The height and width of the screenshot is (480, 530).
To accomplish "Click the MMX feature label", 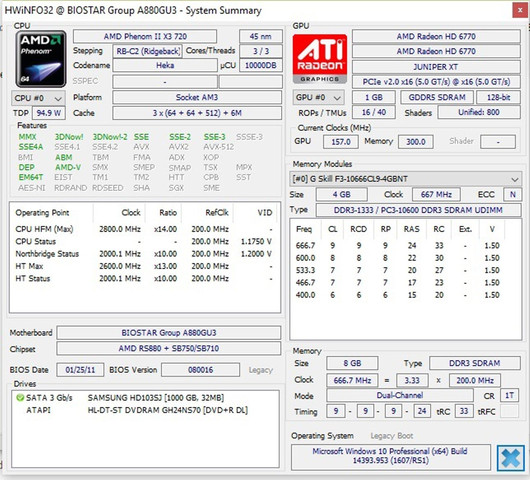I will [x=27, y=137].
